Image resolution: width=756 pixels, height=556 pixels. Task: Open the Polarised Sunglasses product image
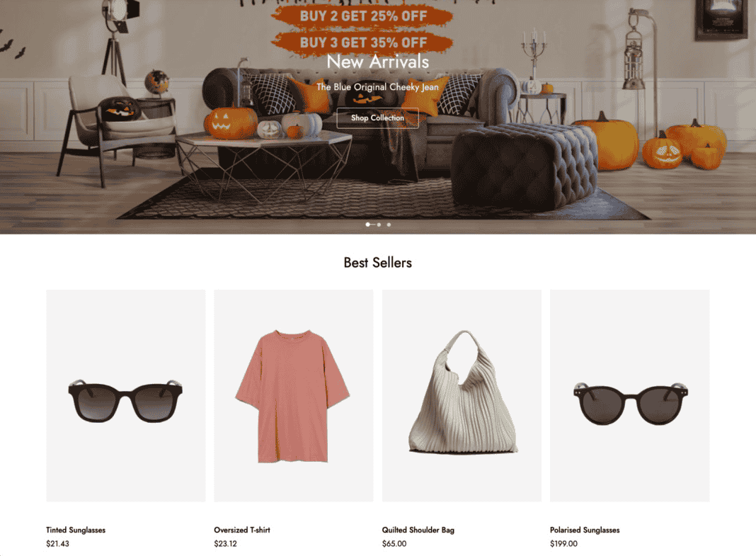click(x=630, y=395)
